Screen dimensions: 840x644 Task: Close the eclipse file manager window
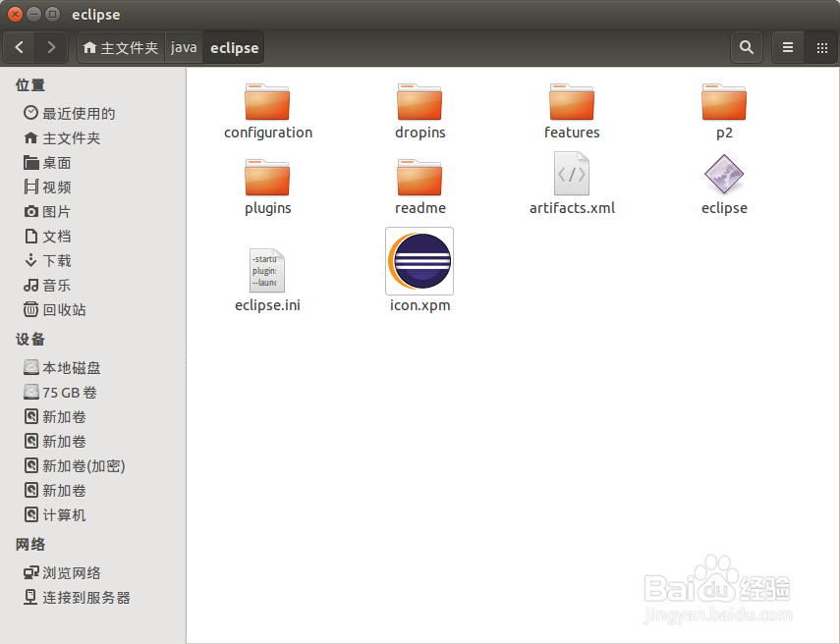15,15
